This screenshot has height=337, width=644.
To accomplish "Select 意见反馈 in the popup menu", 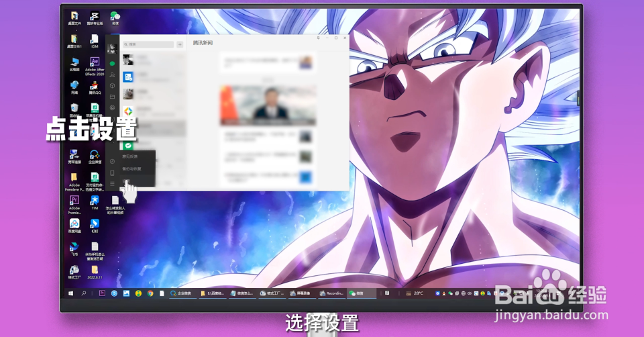I will click(137, 156).
